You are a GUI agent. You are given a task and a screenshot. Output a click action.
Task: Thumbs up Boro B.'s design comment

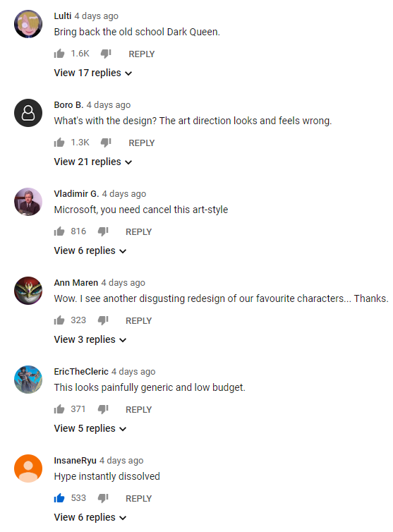click(59, 143)
